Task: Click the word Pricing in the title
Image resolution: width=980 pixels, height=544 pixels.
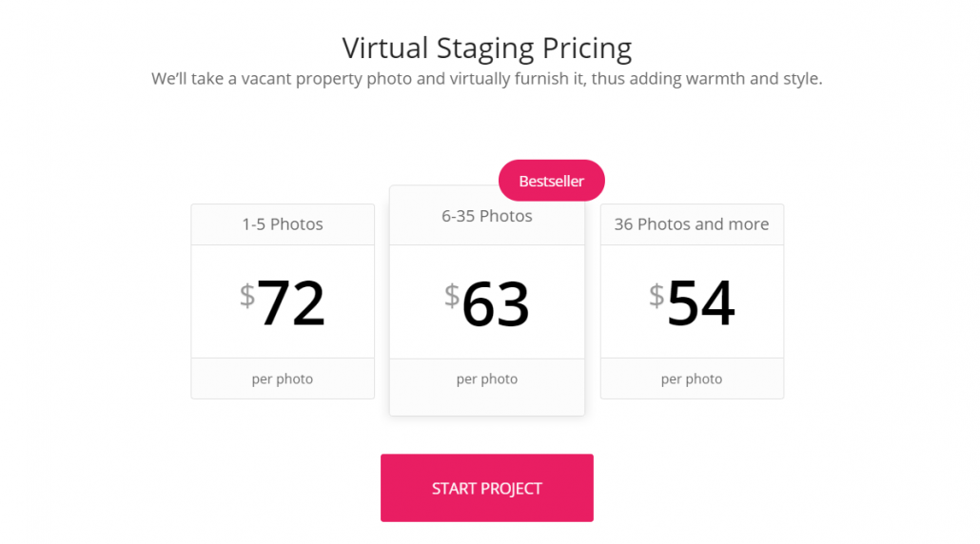Action: pyautogui.click(x=587, y=49)
